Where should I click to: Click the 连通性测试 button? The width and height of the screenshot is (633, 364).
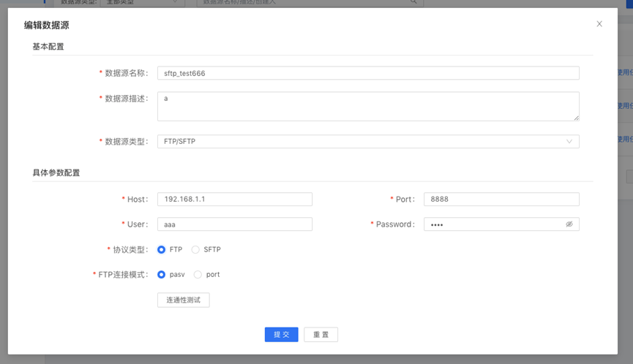coord(184,300)
